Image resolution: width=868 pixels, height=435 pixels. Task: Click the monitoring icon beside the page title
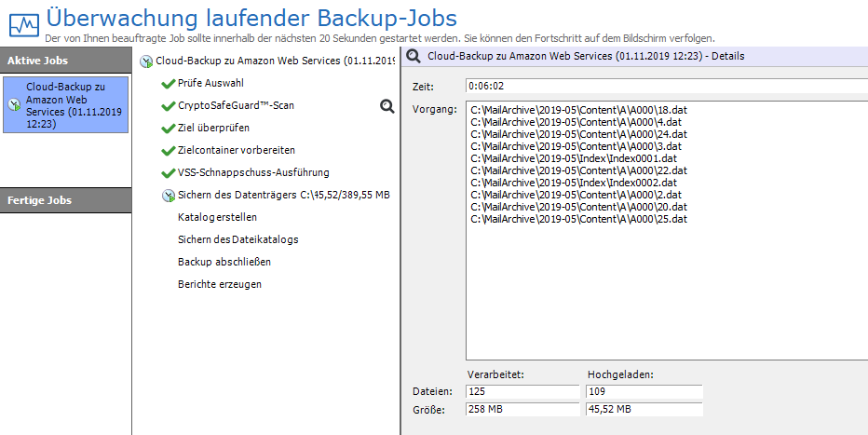pos(22,20)
